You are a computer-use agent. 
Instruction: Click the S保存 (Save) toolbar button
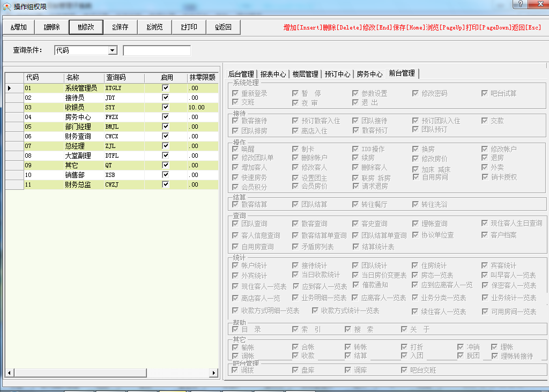(x=120, y=27)
